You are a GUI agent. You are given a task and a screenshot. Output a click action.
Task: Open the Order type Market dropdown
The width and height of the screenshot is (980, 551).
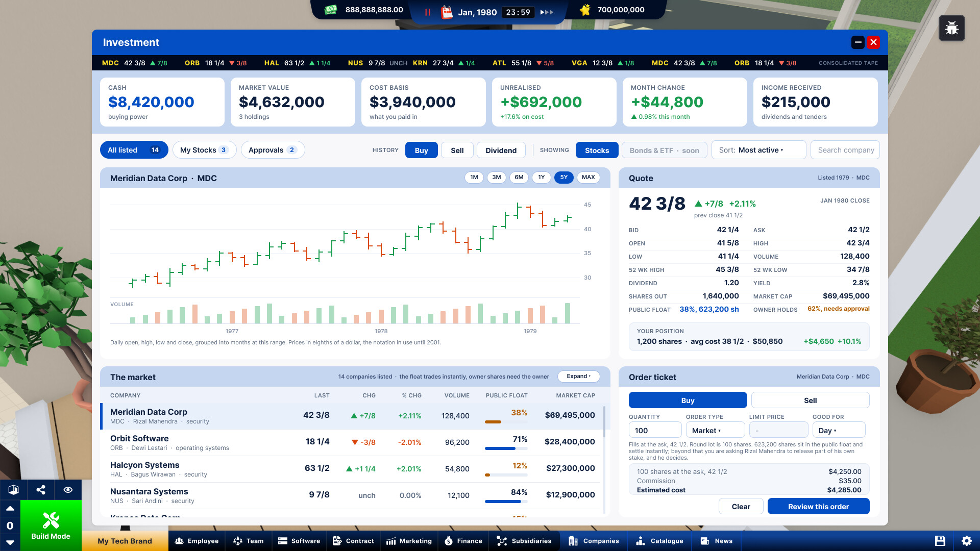pyautogui.click(x=715, y=431)
